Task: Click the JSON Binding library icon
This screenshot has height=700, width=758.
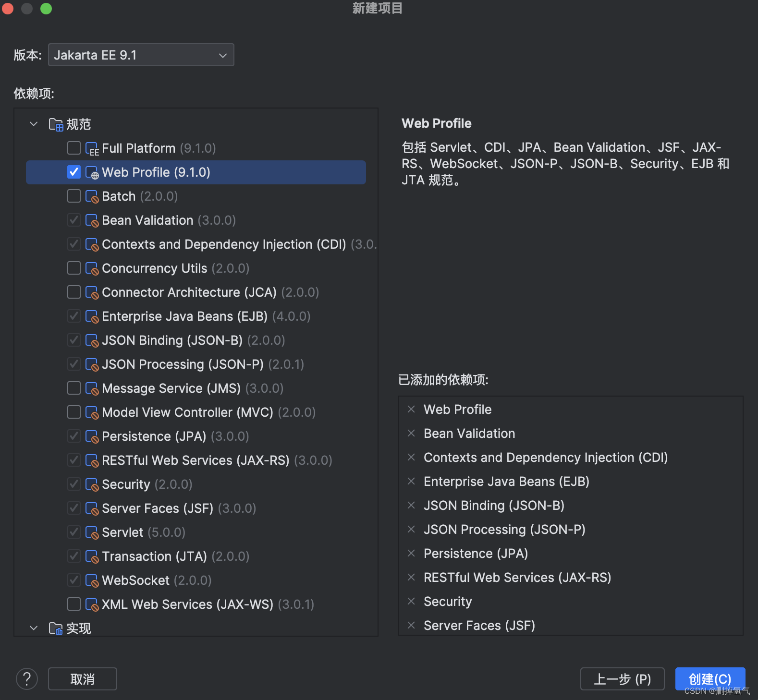Action: tap(92, 341)
